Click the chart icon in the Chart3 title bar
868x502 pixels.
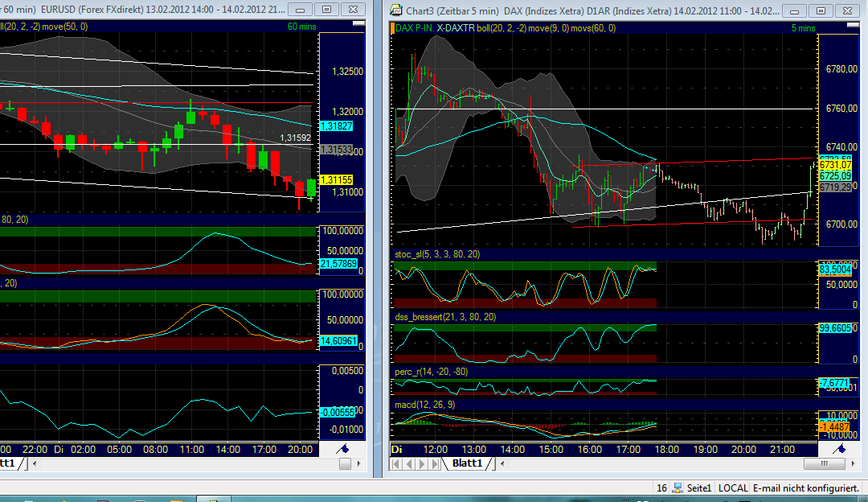pos(395,10)
